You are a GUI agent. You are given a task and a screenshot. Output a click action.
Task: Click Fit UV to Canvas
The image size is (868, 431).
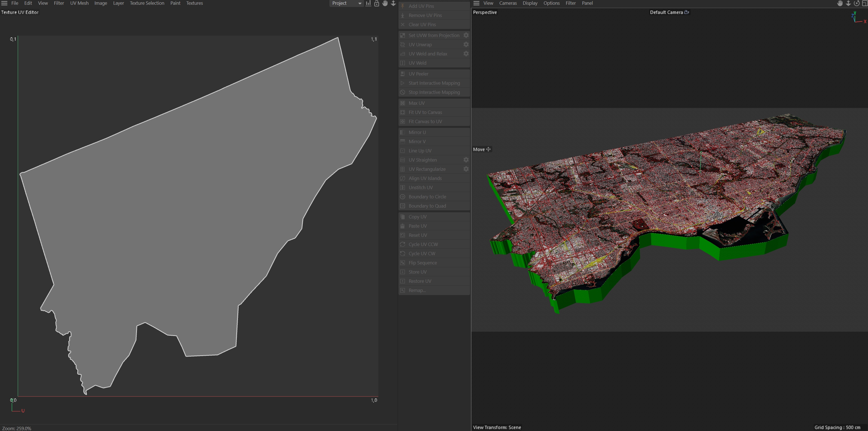point(425,112)
